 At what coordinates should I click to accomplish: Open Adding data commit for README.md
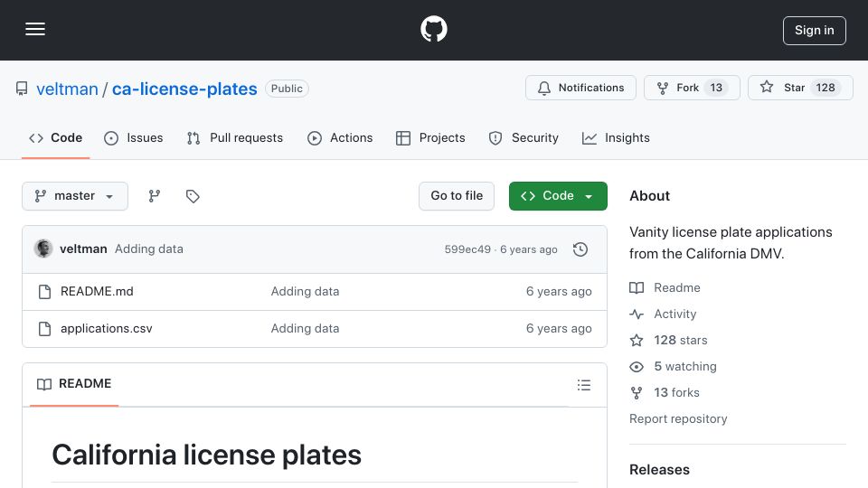click(x=305, y=292)
